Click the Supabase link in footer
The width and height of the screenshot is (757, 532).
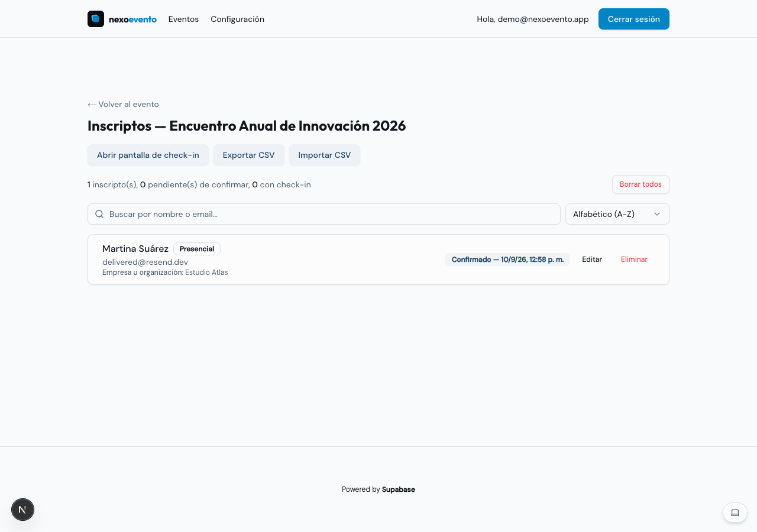[x=399, y=489]
